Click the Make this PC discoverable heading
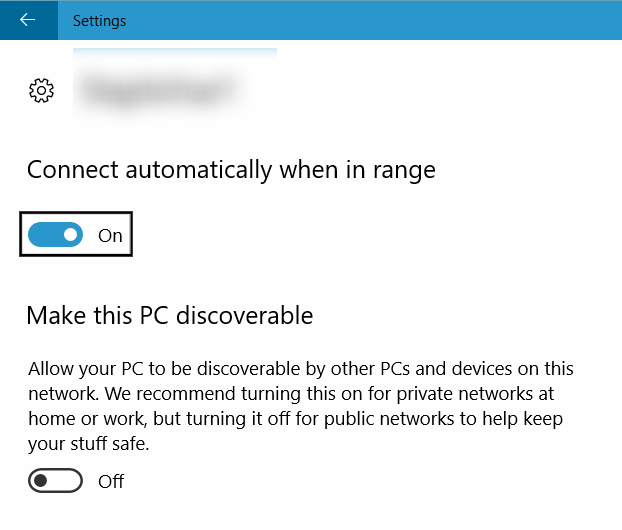The image size is (622, 530). pos(170,316)
